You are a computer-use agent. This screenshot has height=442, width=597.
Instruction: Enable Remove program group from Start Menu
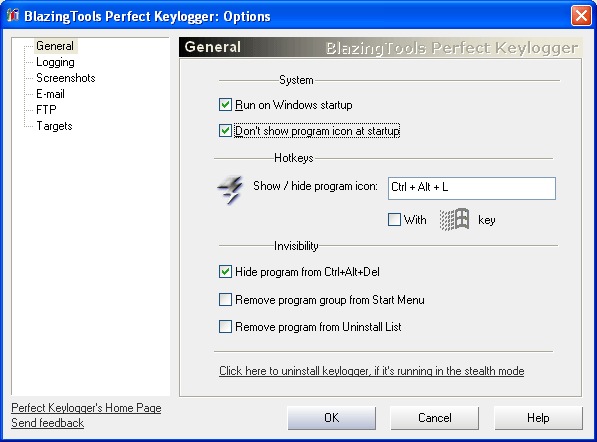click(225, 300)
